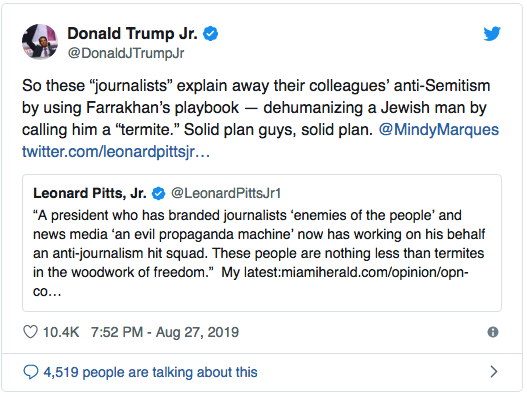Click the Twitter bird logo icon
The image size is (527, 397).
[492, 34]
